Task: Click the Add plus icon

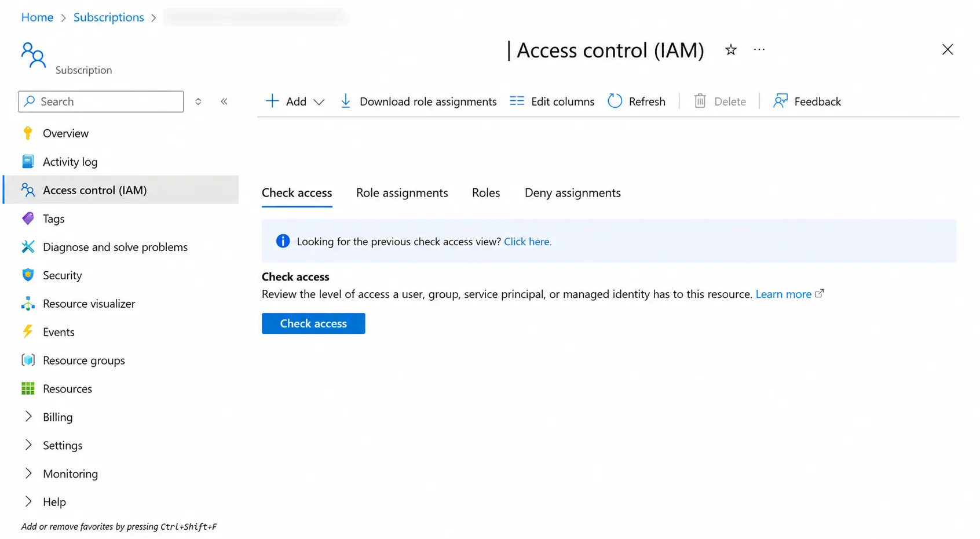Action: 272,101
